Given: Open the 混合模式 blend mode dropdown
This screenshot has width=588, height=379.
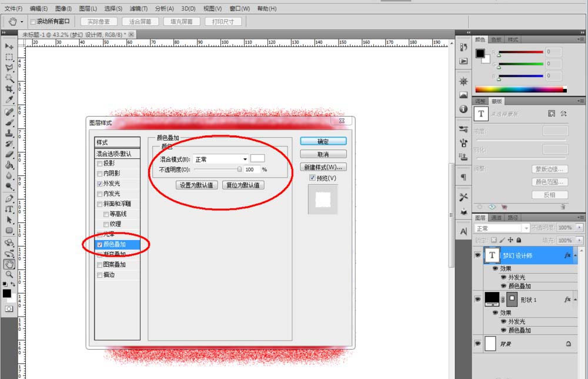Looking at the screenshot, I should point(221,159).
